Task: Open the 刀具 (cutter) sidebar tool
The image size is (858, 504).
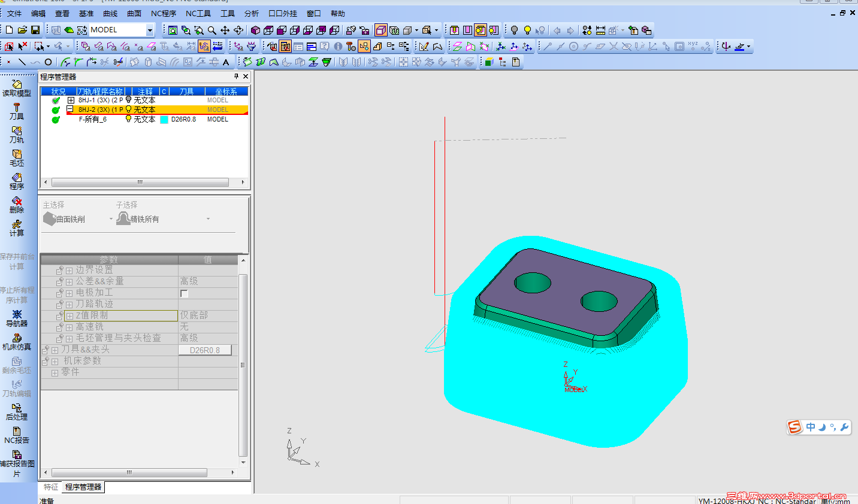Action: click(x=17, y=111)
